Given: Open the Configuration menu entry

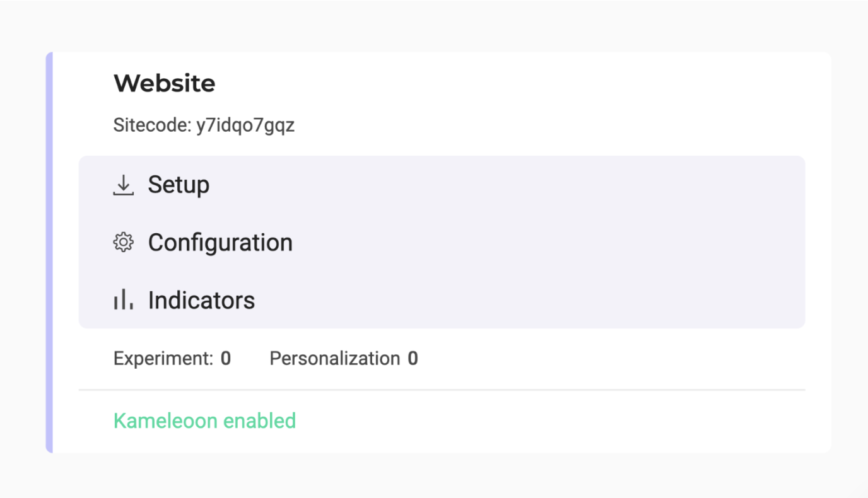Looking at the screenshot, I should tap(220, 243).
